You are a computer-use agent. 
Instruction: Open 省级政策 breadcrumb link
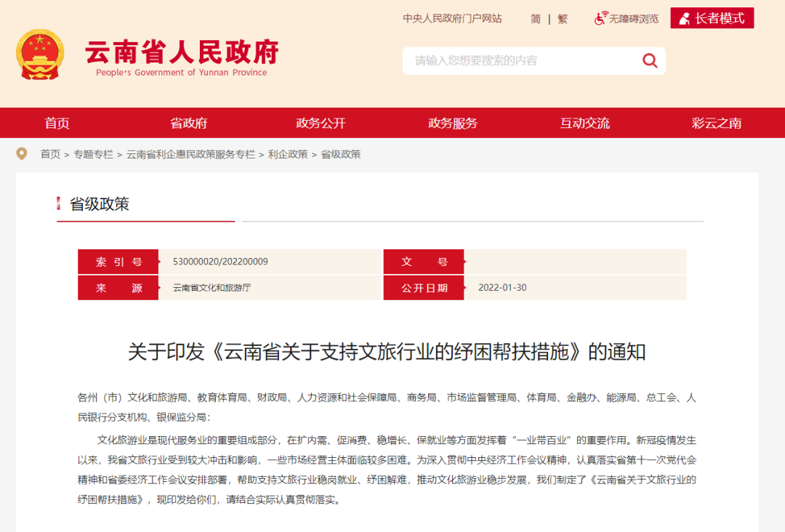tap(341, 154)
